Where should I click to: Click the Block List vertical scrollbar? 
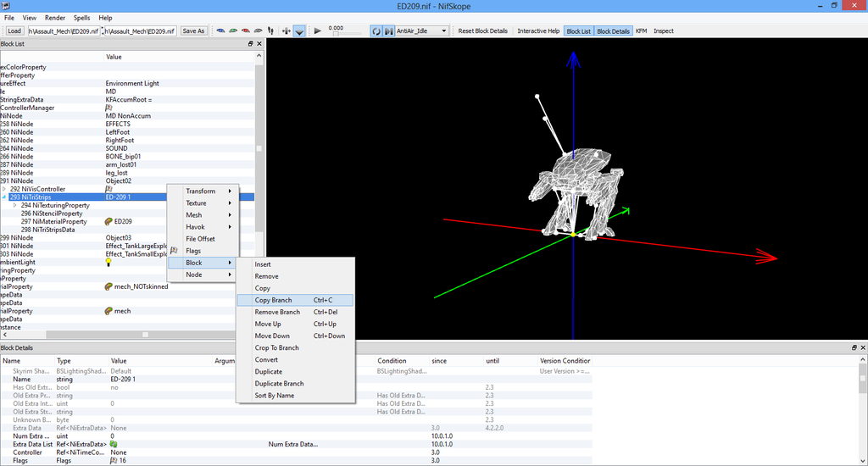[259, 148]
